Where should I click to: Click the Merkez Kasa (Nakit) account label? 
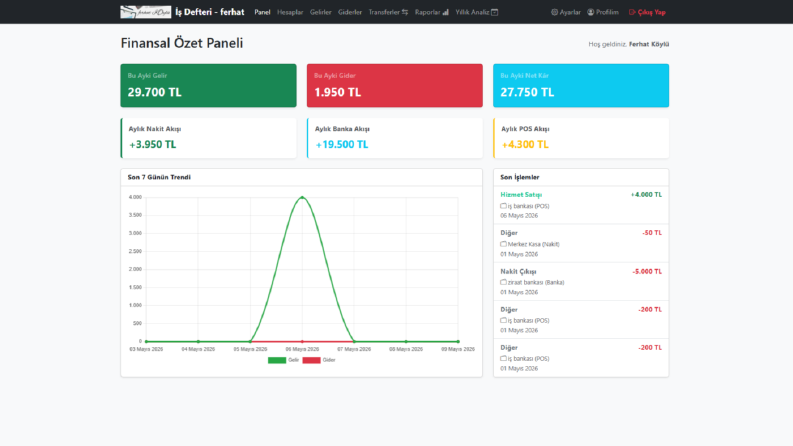coord(534,244)
